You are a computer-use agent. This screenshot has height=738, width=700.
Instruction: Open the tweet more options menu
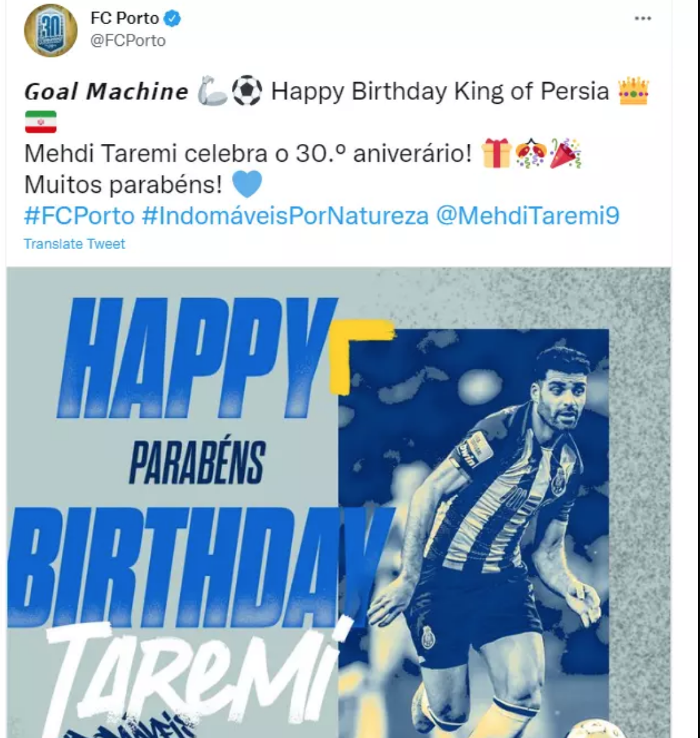click(643, 18)
